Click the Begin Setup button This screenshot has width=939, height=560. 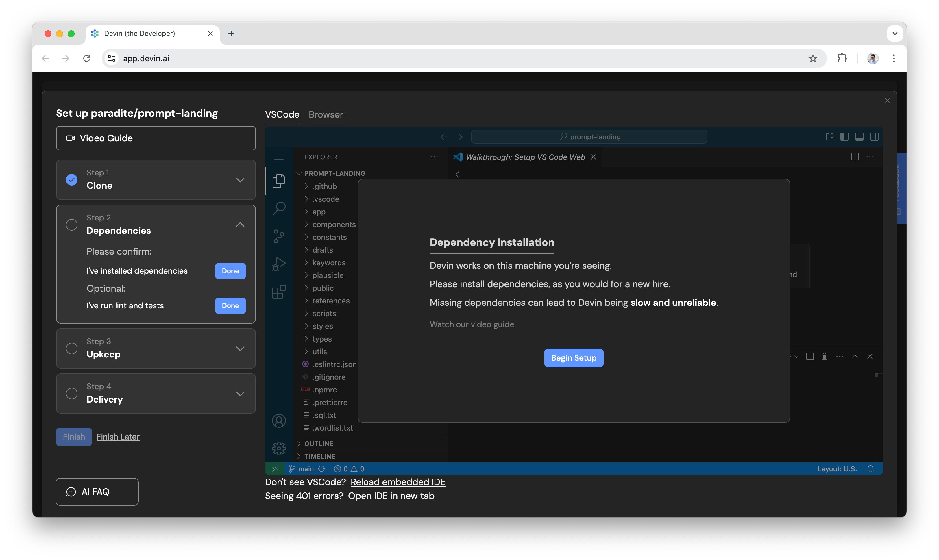[x=573, y=358]
